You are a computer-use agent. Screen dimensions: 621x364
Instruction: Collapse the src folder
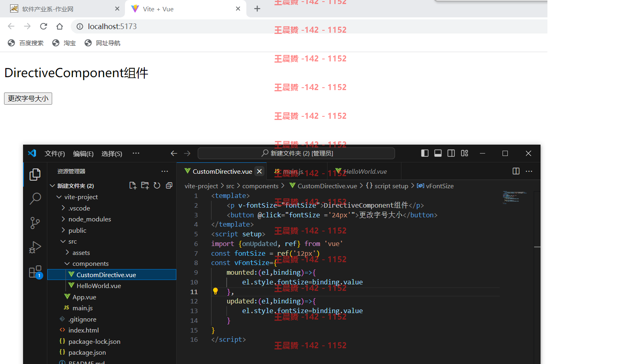(63, 241)
